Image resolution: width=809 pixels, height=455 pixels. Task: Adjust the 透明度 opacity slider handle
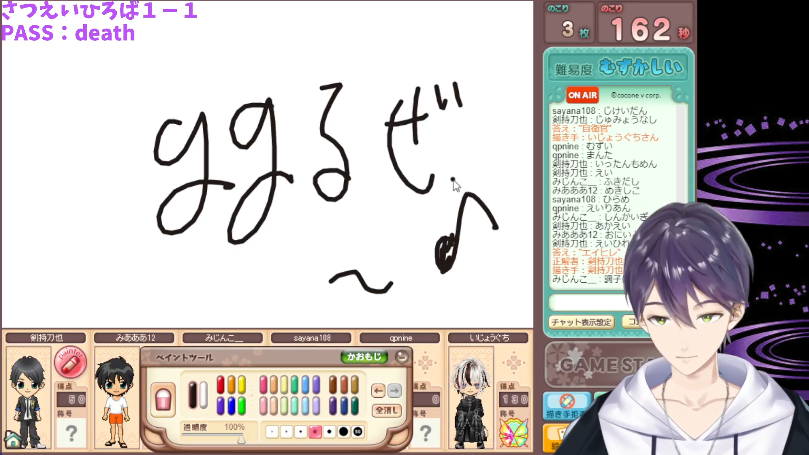tap(241, 438)
